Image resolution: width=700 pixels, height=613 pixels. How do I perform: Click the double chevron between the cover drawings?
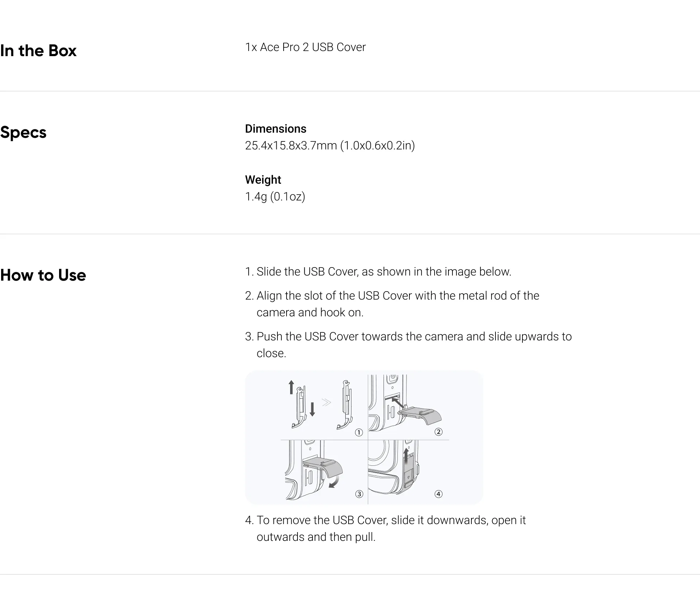click(x=326, y=402)
